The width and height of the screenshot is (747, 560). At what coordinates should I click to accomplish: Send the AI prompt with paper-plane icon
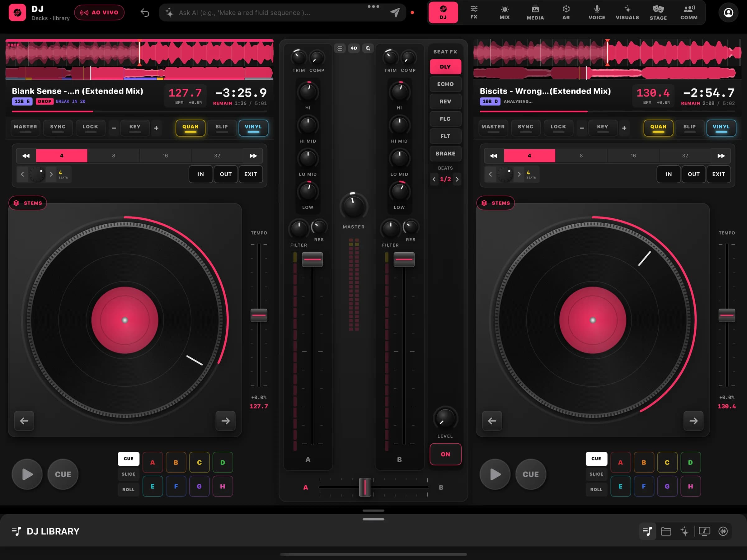pyautogui.click(x=395, y=13)
